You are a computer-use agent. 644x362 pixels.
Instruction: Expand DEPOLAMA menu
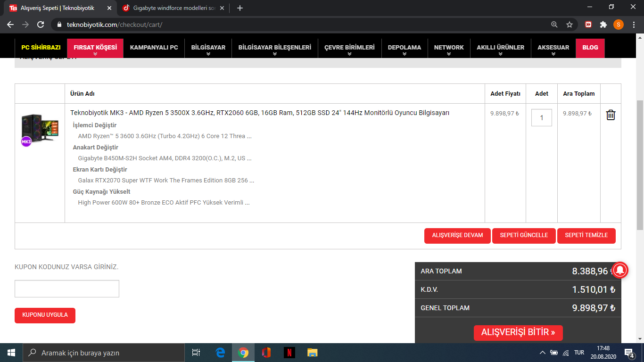coord(405,48)
